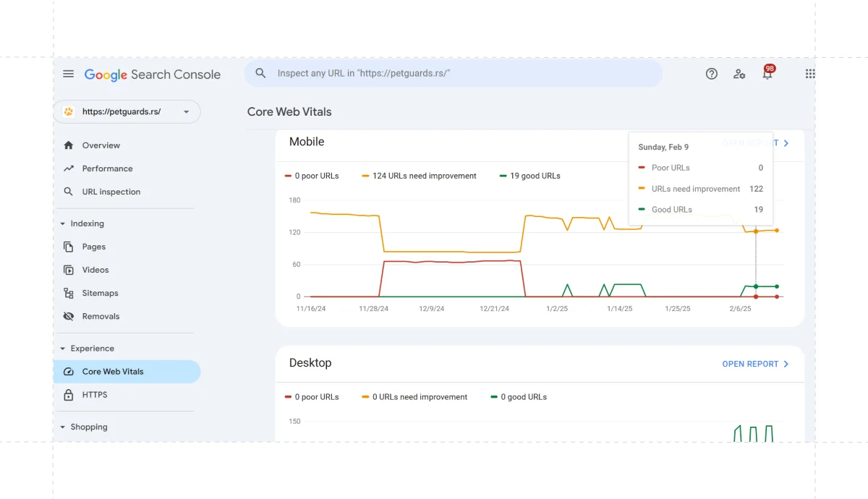This screenshot has width=868, height=499.
Task: Toggle Desktop 0 URLs need improvement legend
Action: point(414,397)
